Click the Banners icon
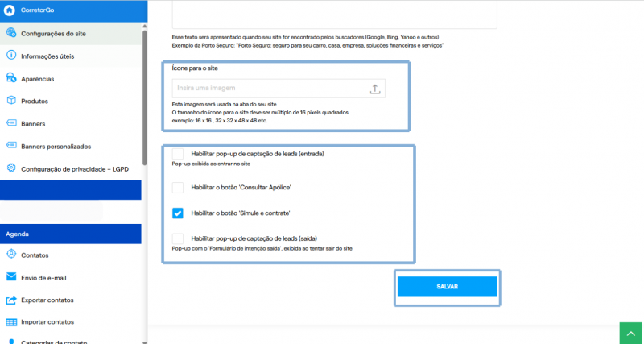The height and width of the screenshot is (344, 644). tap(11, 123)
